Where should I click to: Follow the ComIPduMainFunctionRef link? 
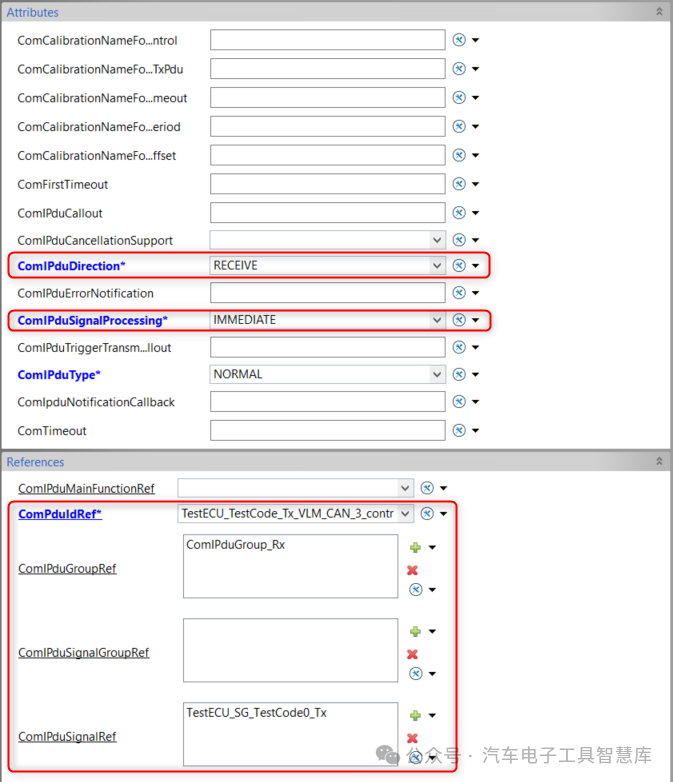point(86,488)
